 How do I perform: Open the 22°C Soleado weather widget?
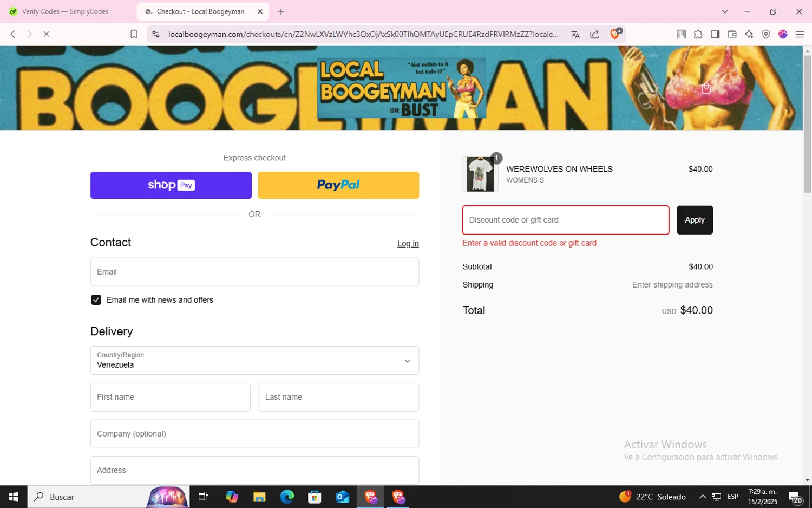coord(653,497)
